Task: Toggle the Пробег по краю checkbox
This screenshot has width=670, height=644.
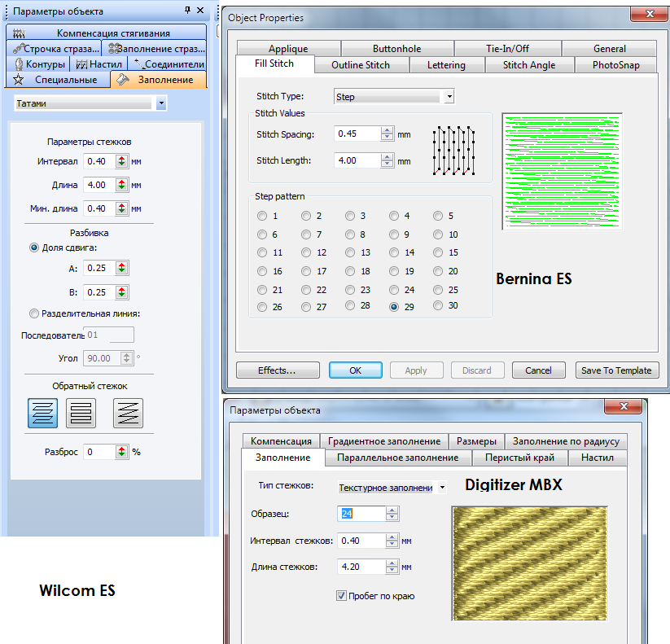Action: click(x=341, y=596)
